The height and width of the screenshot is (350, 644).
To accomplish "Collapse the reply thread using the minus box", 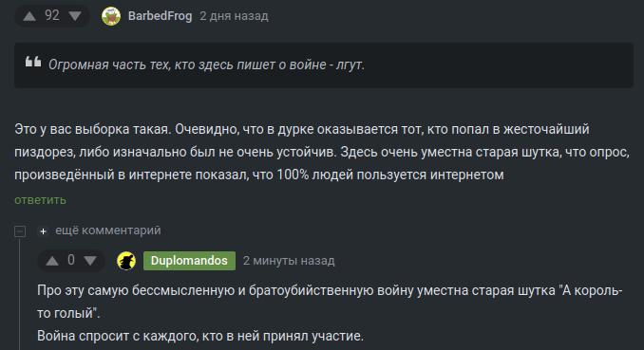I will (x=20, y=231).
